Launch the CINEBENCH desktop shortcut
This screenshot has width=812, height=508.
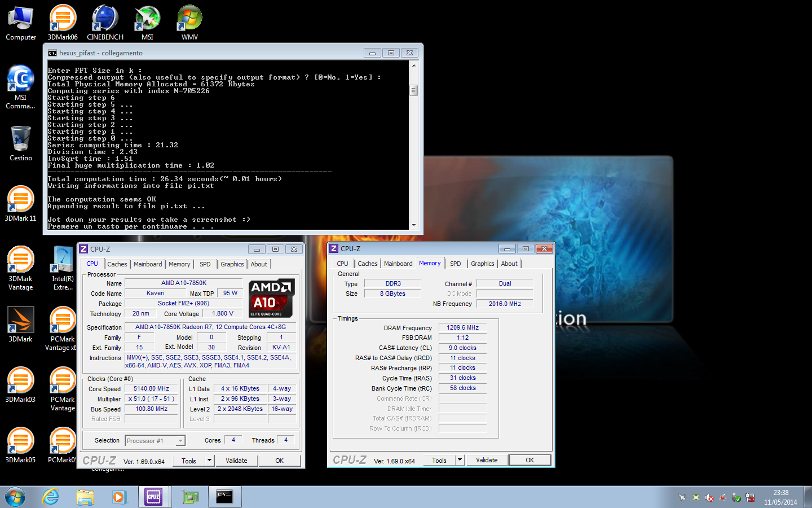click(105, 23)
